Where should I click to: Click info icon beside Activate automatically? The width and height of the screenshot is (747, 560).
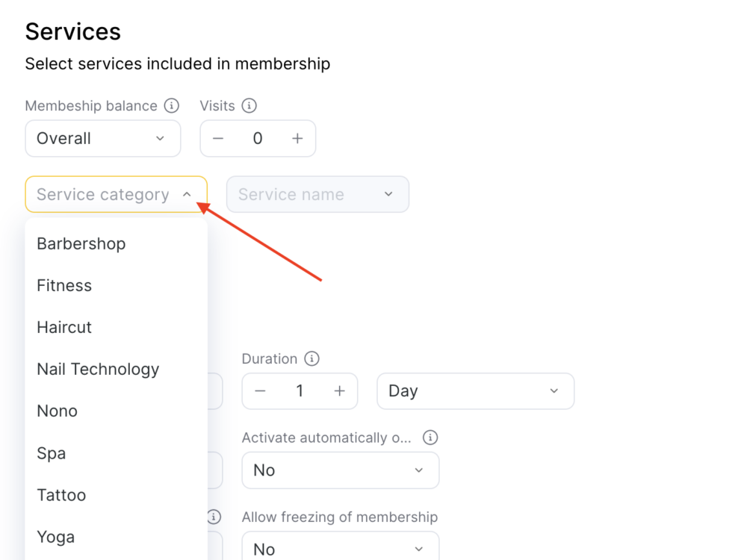click(430, 437)
